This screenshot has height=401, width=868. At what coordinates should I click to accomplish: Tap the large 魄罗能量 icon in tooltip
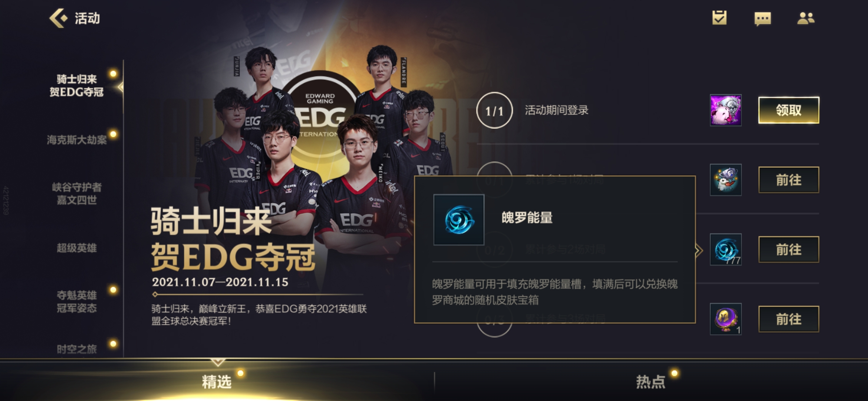(459, 220)
